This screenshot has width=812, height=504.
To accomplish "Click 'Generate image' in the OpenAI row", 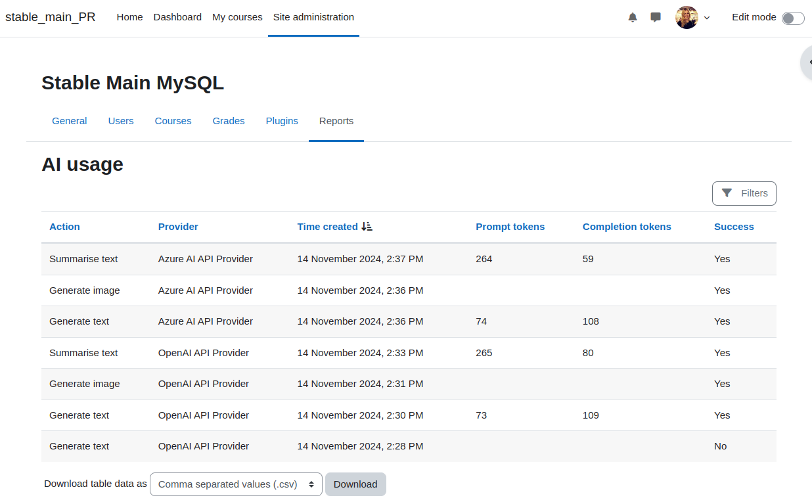I will [x=85, y=384].
